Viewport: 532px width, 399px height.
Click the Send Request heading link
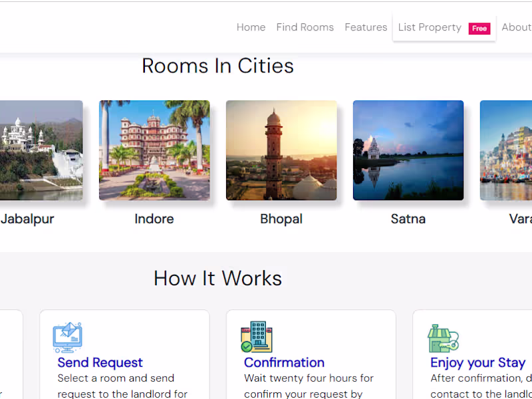[100, 362]
